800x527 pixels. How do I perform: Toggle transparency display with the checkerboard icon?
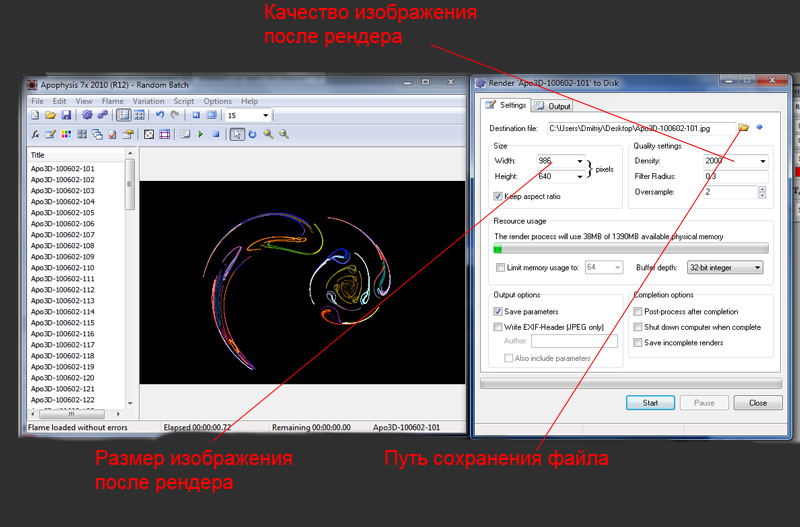pyautogui.click(x=148, y=135)
